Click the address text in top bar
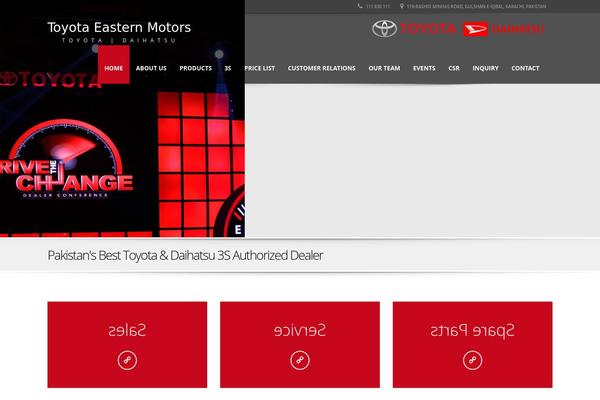The height and width of the screenshot is (400, 600). pos(476,7)
